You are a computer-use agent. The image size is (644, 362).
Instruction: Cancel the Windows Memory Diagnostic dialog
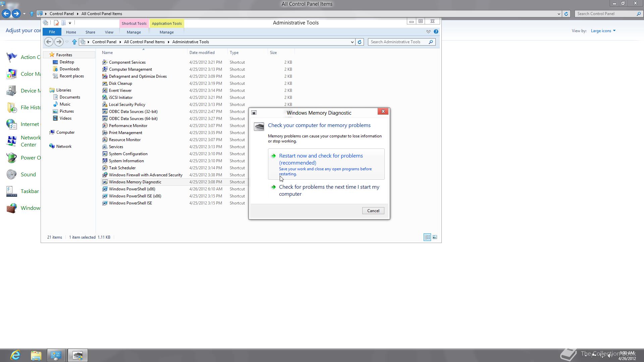point(373,211)
